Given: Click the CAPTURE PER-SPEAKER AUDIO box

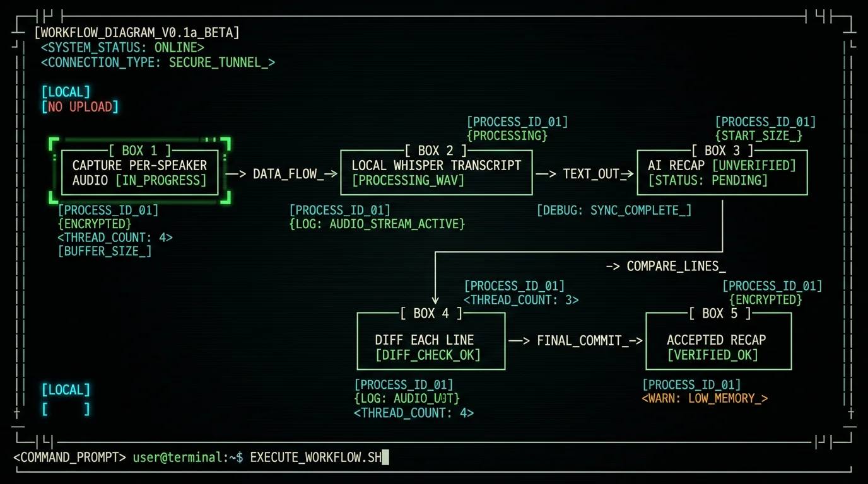Looking at the screenshot, I should [139, 173].
